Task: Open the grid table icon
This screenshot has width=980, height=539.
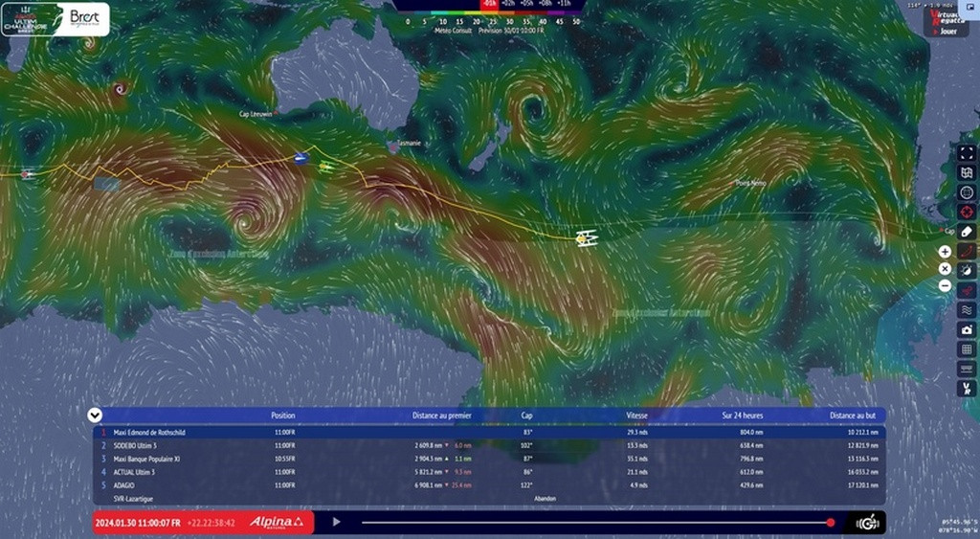Action: coord(967,349)
